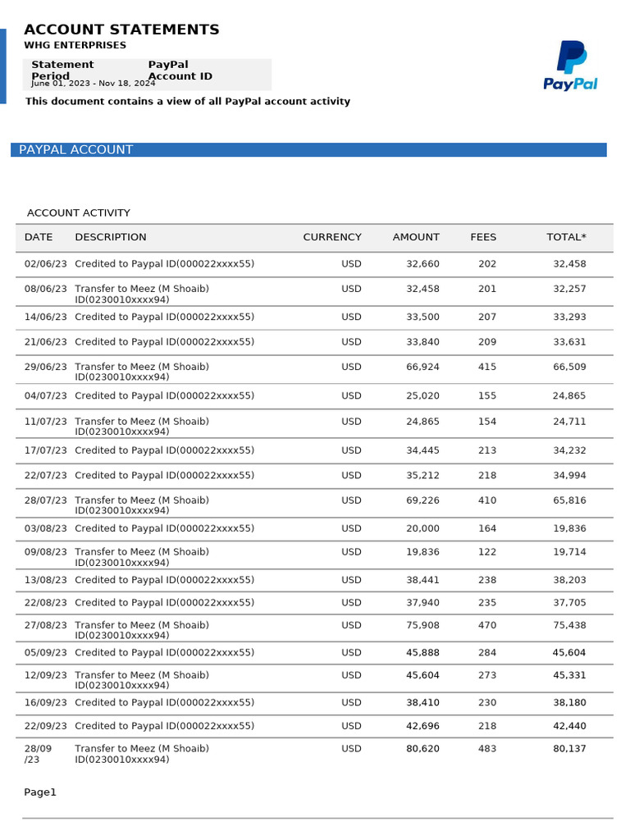Screen dimensions: 630x840
Task: Click the PAYPAL ACCOUNT blue banner
Action: [x=308, y=149]
